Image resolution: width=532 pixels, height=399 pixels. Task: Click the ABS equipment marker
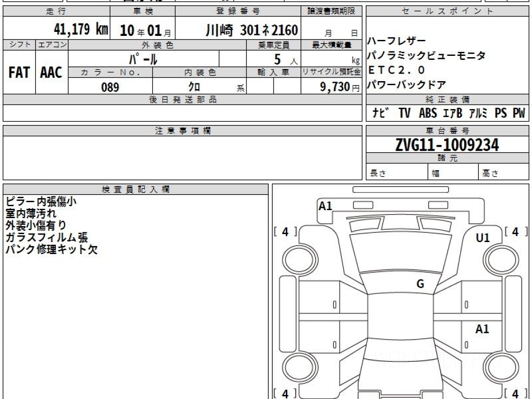428,113
